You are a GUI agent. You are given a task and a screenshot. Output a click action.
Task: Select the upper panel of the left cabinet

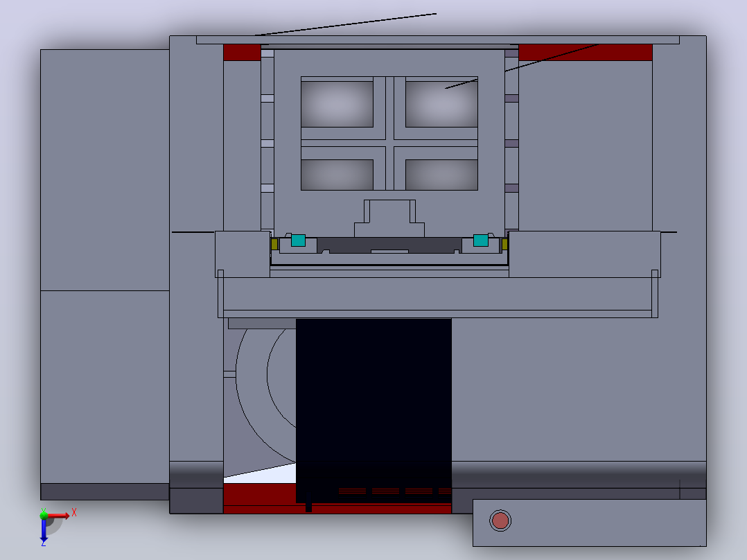105,170
